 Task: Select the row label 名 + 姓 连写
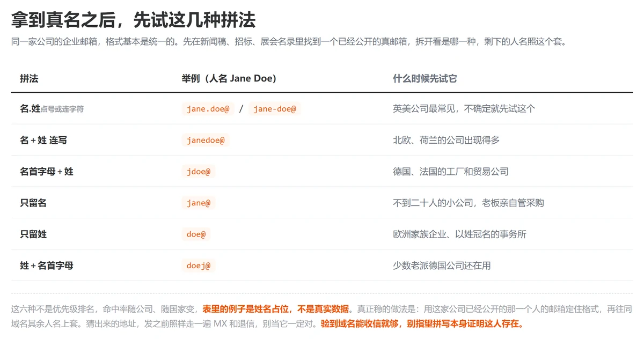(x=43, y=140)
